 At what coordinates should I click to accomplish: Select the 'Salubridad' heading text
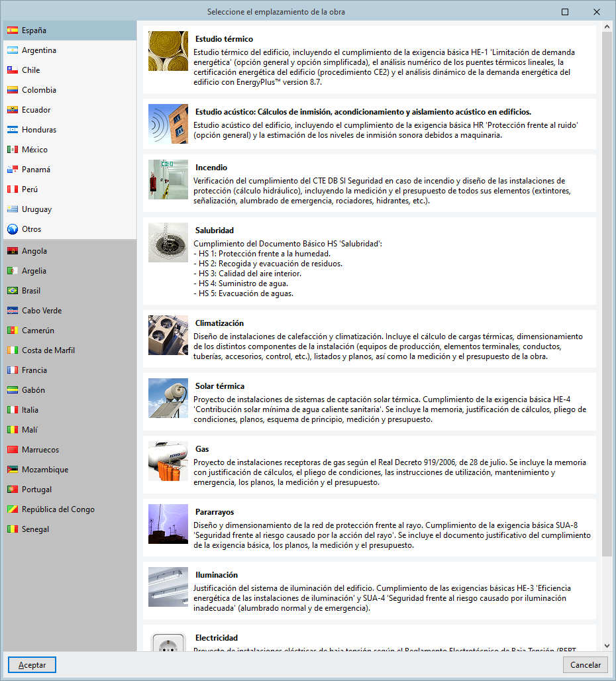tap(215, 231)
